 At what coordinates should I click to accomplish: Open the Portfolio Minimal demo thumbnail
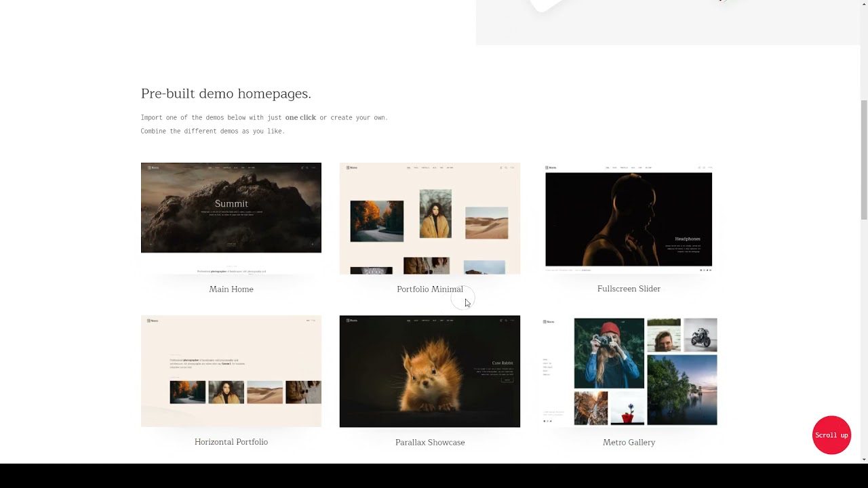[430, 218]
